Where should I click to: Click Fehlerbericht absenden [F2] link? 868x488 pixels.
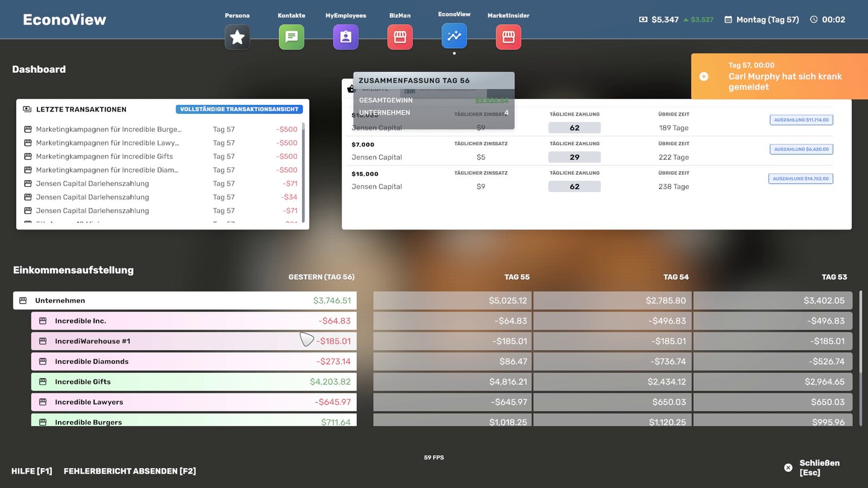pyautogui.click(x=130, y=471)
